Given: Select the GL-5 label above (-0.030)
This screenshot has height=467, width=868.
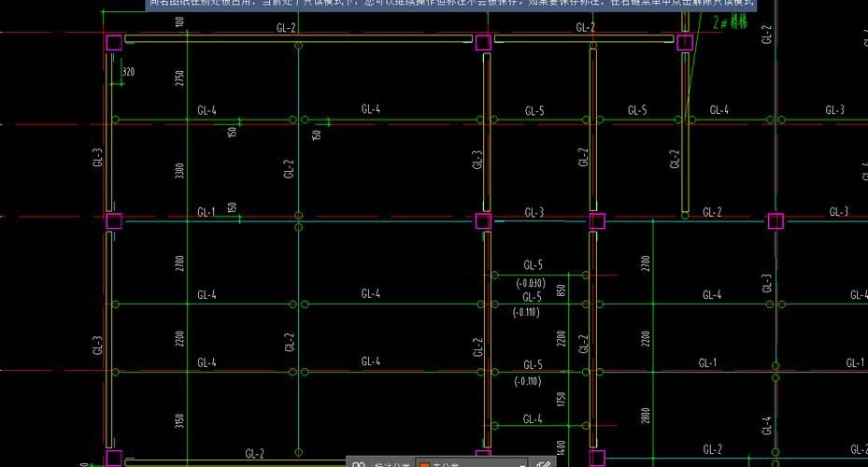Looking at the screenshot, I should pos(533,265).
